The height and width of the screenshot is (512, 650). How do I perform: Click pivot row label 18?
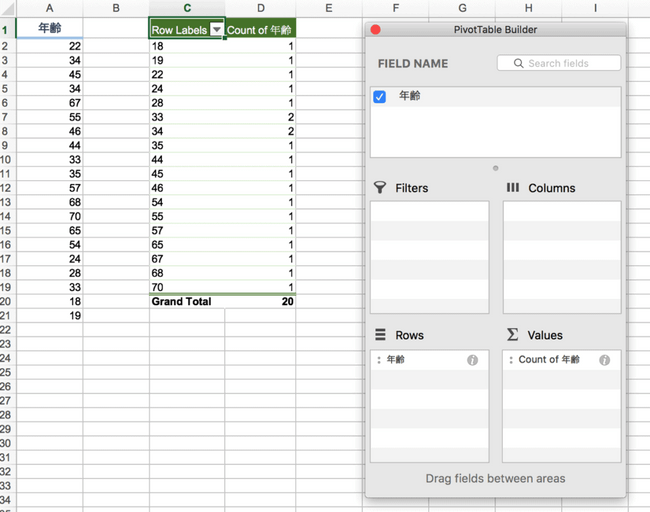[187, 46]
